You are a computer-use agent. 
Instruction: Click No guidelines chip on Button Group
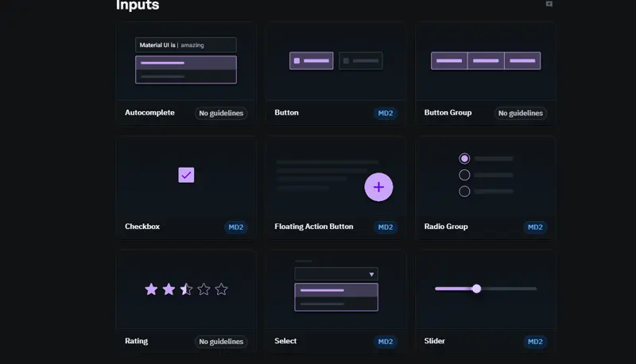pos(521,113)
